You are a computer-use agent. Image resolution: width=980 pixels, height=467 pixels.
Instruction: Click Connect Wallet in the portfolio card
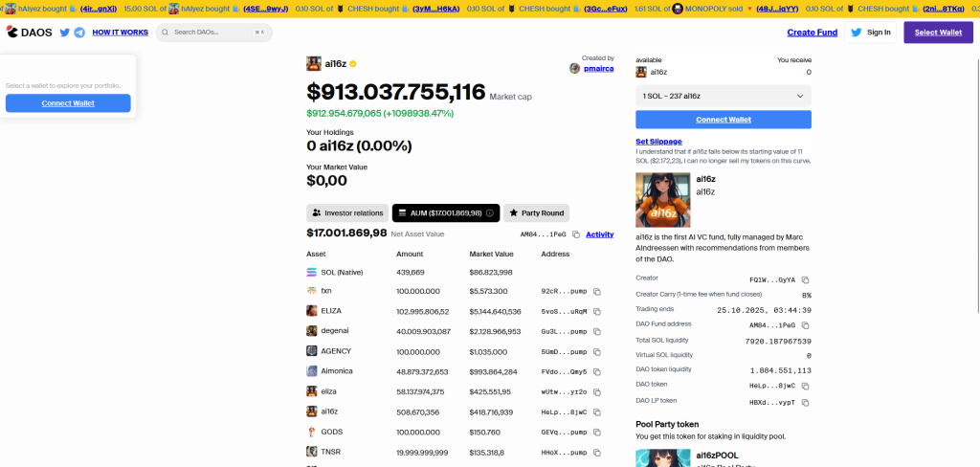68,103
